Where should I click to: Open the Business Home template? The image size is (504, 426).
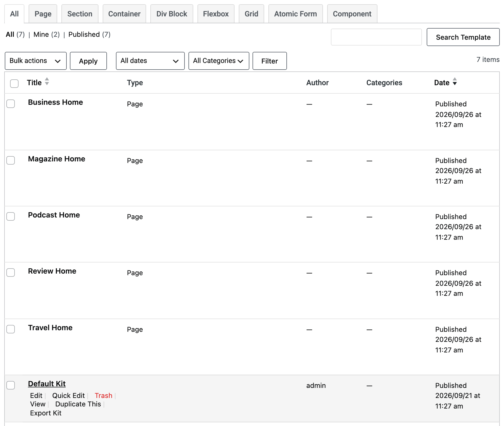click(56, 102)
